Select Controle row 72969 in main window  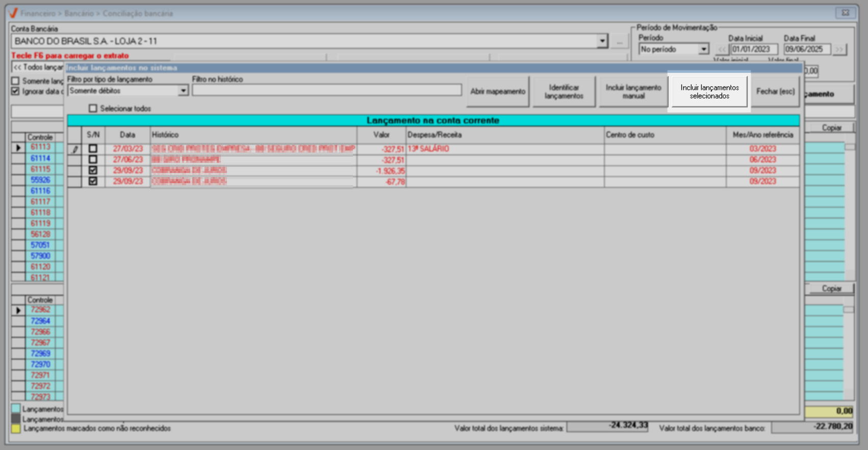(x=40, y=354)
